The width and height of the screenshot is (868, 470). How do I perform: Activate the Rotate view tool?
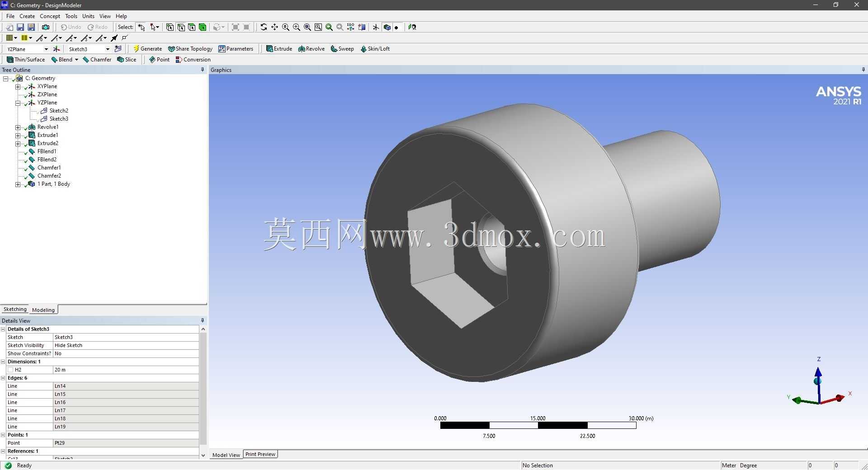coord(264,27)
